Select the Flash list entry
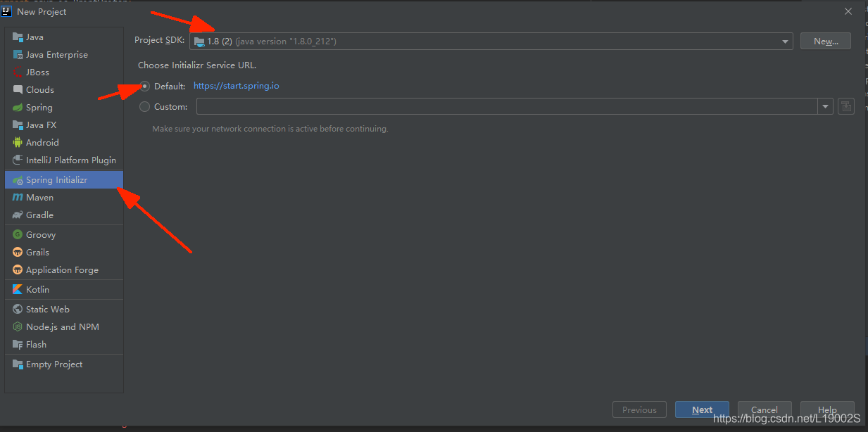The image size is (868, 432). tap(64, 345)
